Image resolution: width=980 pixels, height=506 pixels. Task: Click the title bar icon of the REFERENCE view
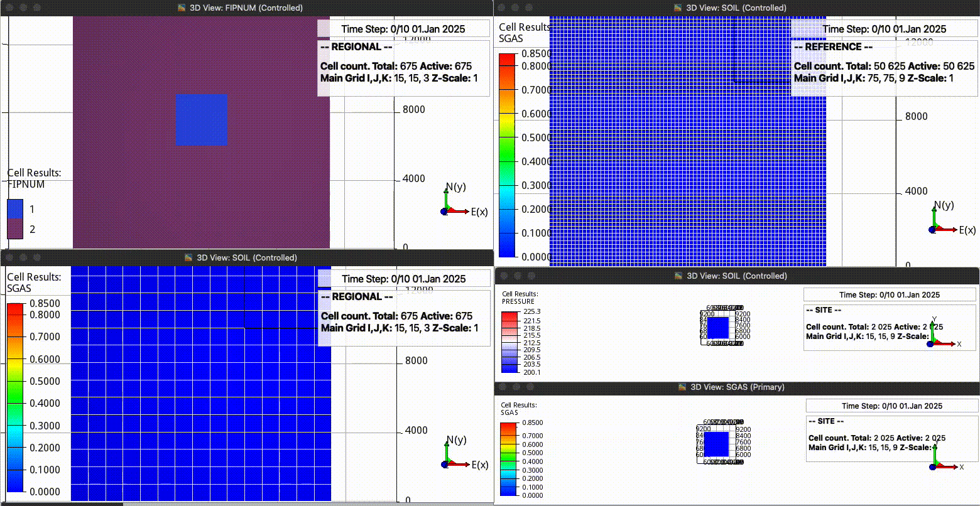[678, 8]
